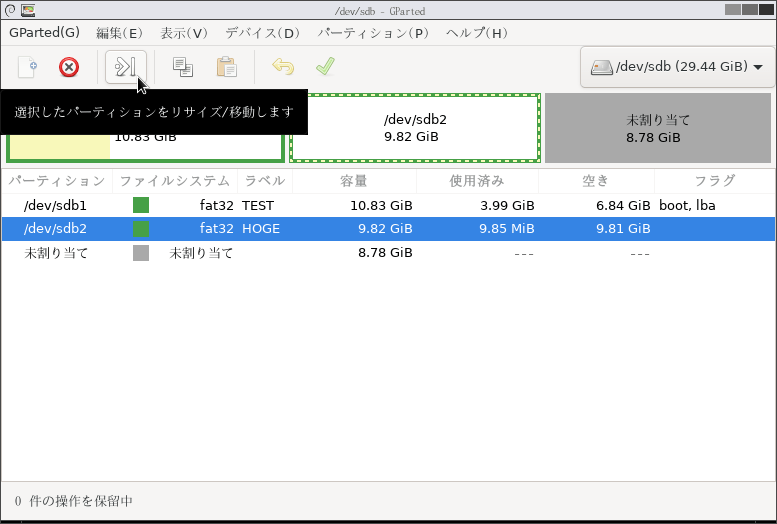Image resolution: width=777 pixels, height=524 pixels.
Task: Click the undo last operation arrow
Action: (x=283, y=66)
